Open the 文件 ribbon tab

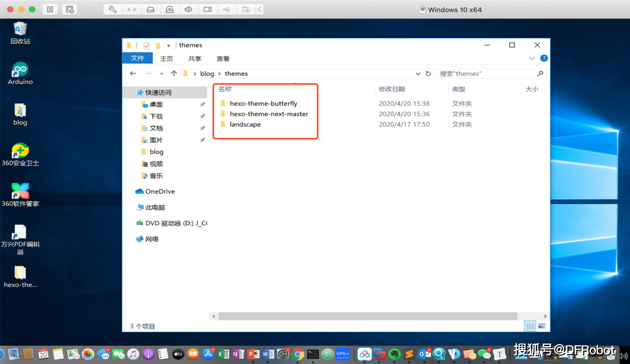click(138, 58)
